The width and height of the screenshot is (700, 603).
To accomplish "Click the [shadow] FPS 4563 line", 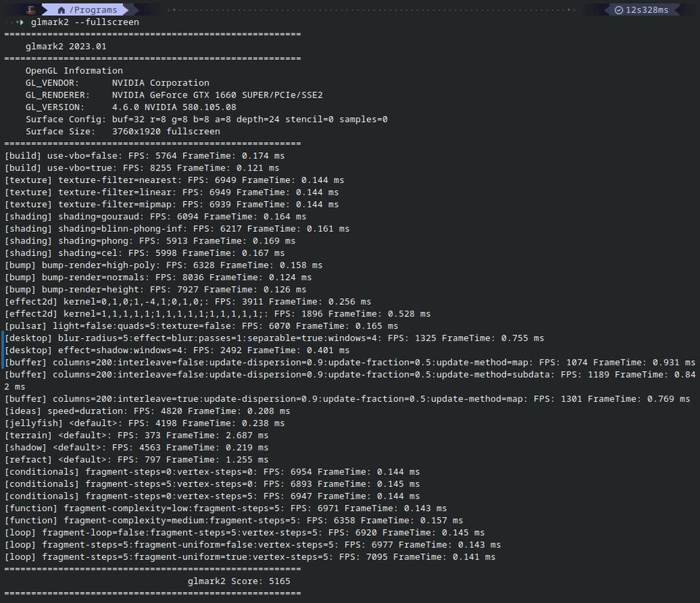I will [136, 447].
